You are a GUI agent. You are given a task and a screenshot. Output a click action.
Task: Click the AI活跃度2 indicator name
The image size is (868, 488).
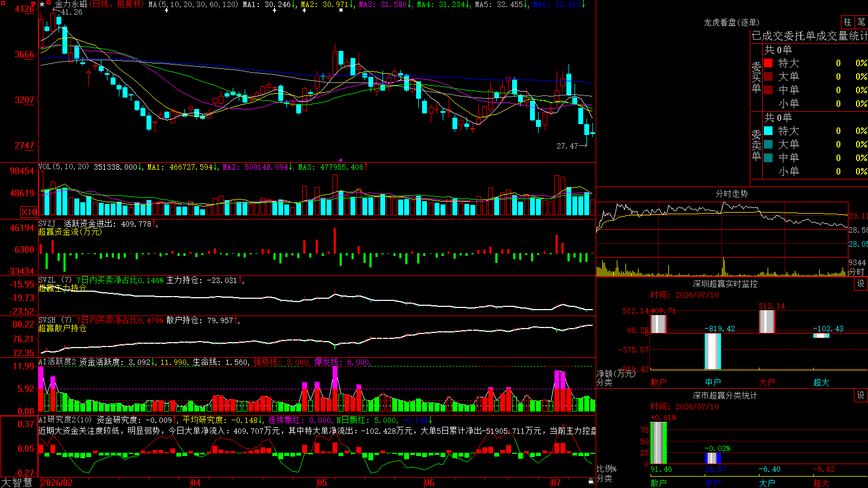57,362
